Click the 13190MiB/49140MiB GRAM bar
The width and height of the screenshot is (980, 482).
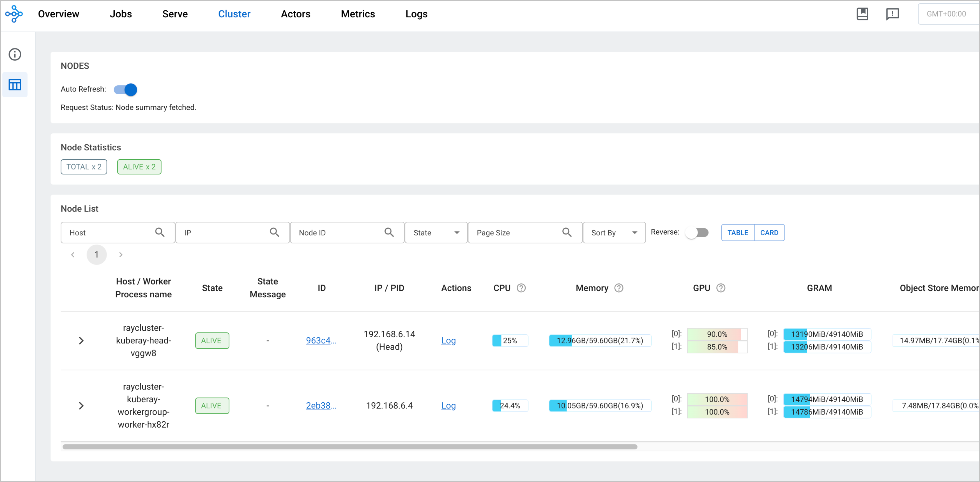[827, 334]
